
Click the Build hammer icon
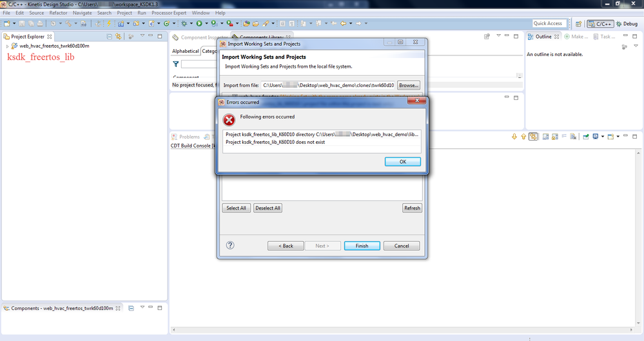pos(68,24)
